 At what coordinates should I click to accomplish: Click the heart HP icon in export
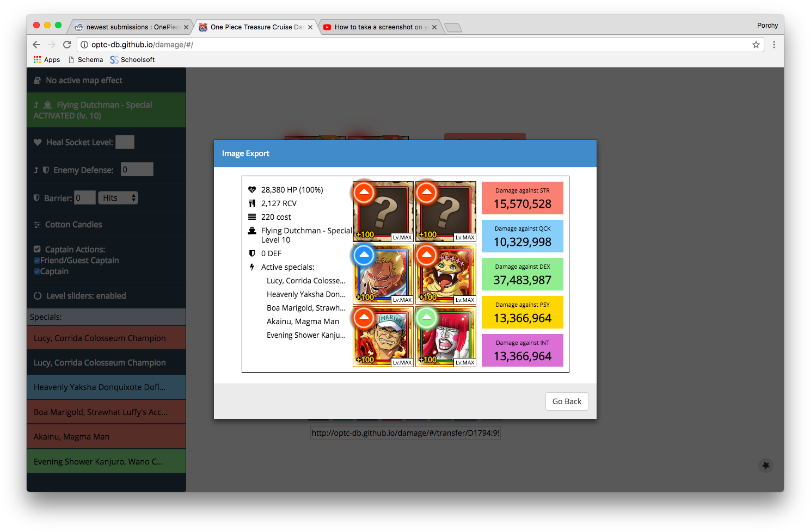pos(252,190)
